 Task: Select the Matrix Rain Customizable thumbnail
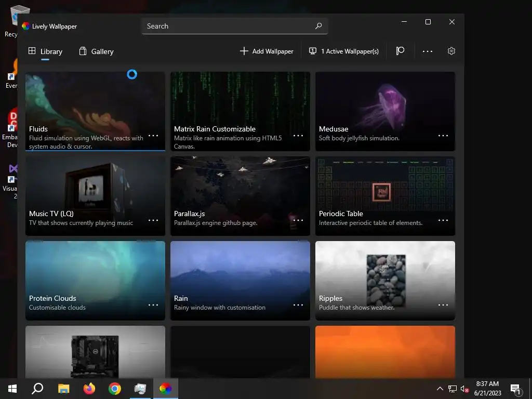click(240, 111)
